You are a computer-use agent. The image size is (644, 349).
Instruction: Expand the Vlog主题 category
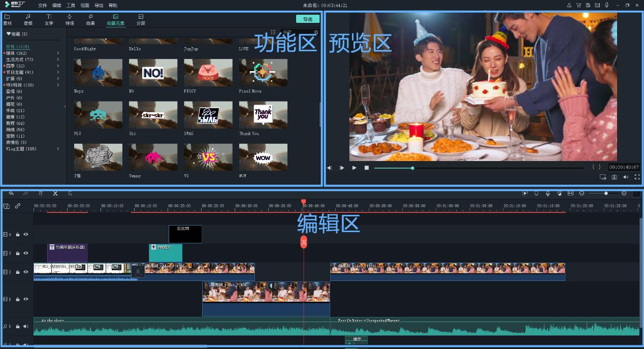[x=57, y=149]
